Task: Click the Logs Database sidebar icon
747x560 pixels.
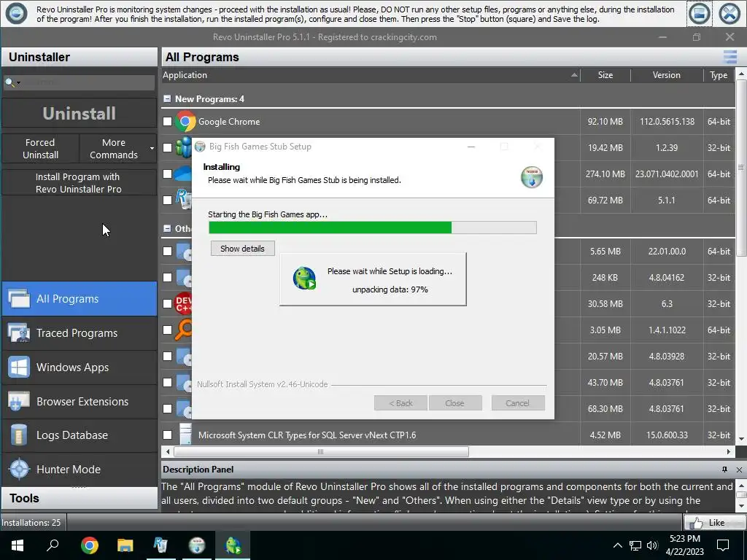Action: click(18, 435)
